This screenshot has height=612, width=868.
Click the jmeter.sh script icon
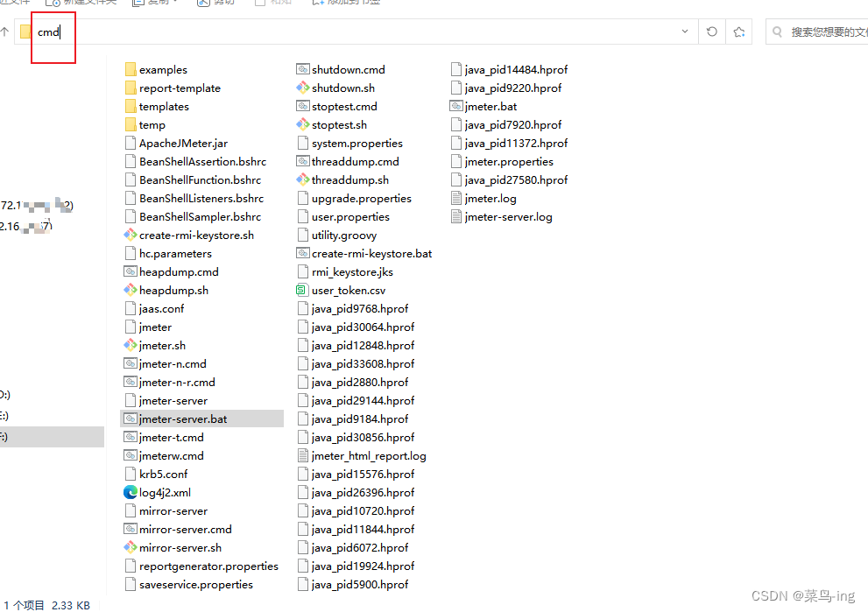pos(131,345)
